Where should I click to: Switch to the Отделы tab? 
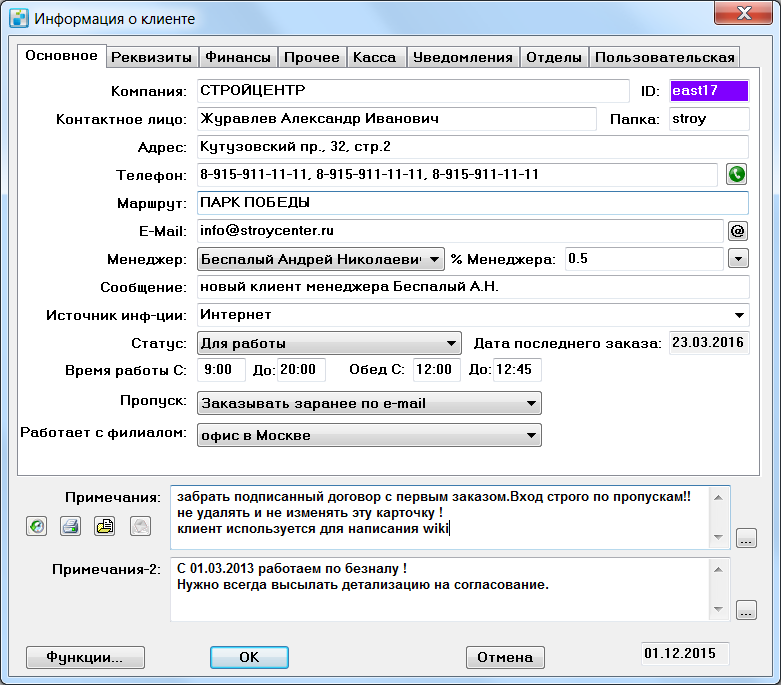pyautogui.click(x=554, y=57)
